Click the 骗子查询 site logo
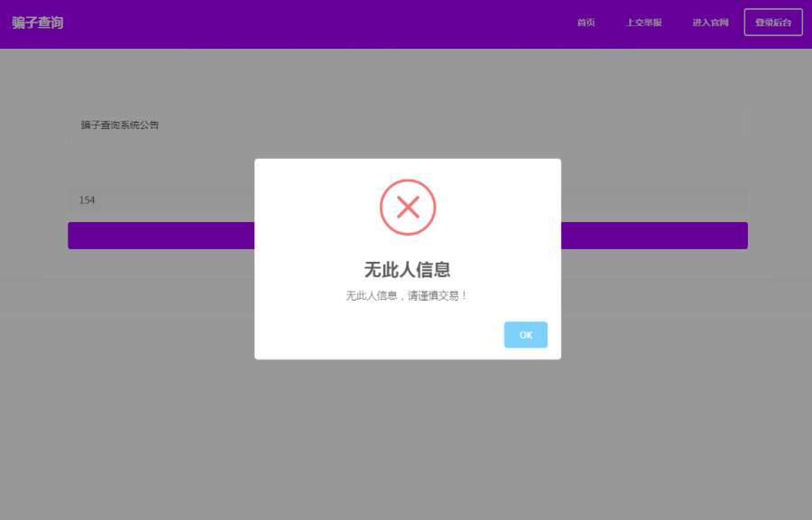Image resolution: width=812 pixels, height=520 pixels. coord(38,23)
